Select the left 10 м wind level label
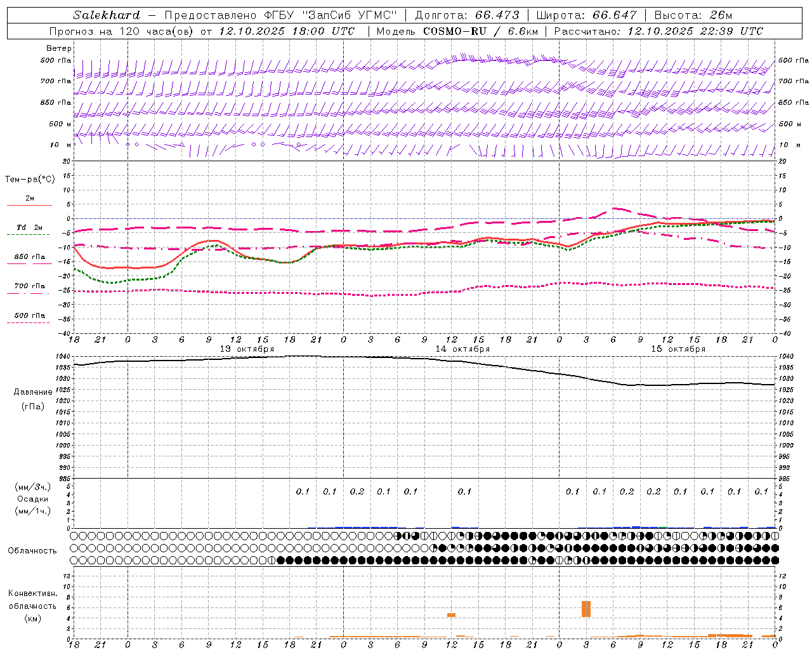 (x=60, y=145)
